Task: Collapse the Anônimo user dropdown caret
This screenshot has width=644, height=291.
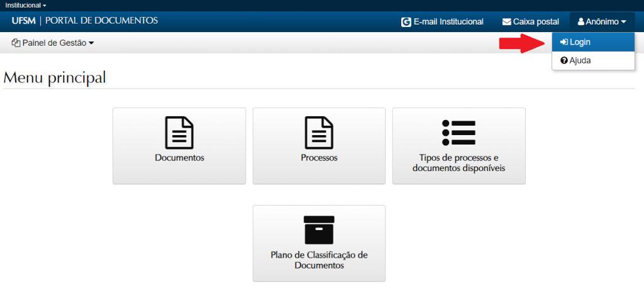Action: click(x=623, y=22)
